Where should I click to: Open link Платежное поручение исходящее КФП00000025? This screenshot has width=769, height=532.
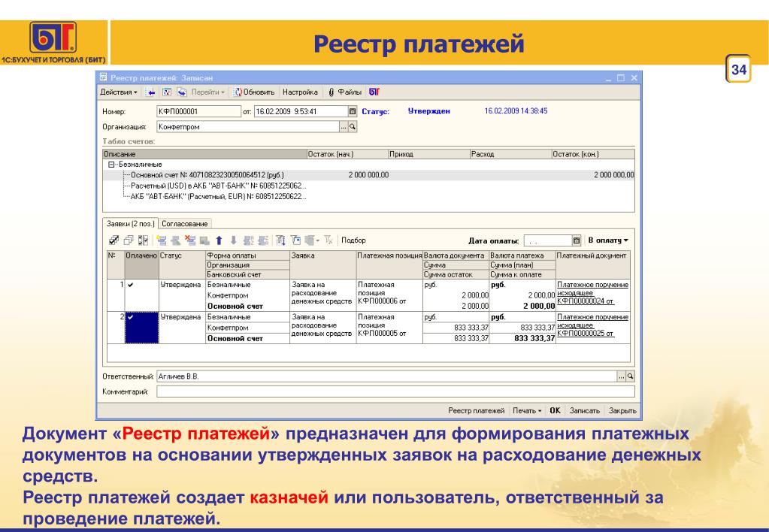click(592, 325)
